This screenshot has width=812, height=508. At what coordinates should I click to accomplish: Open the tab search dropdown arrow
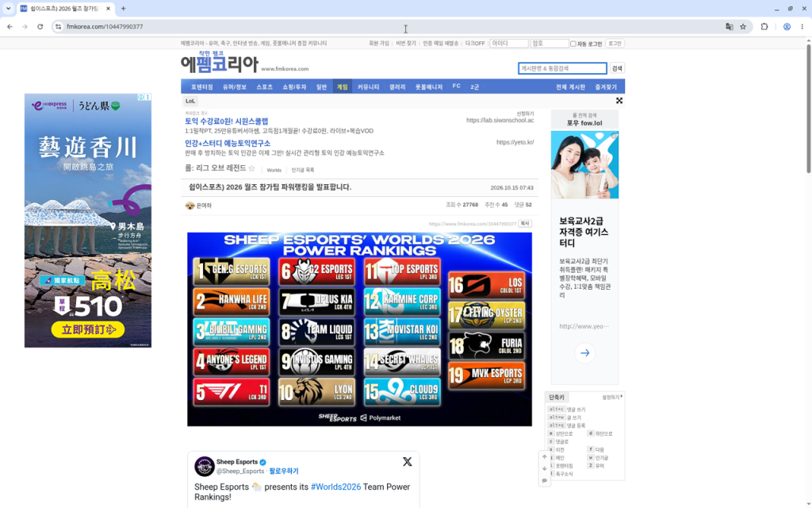point(8,8)
